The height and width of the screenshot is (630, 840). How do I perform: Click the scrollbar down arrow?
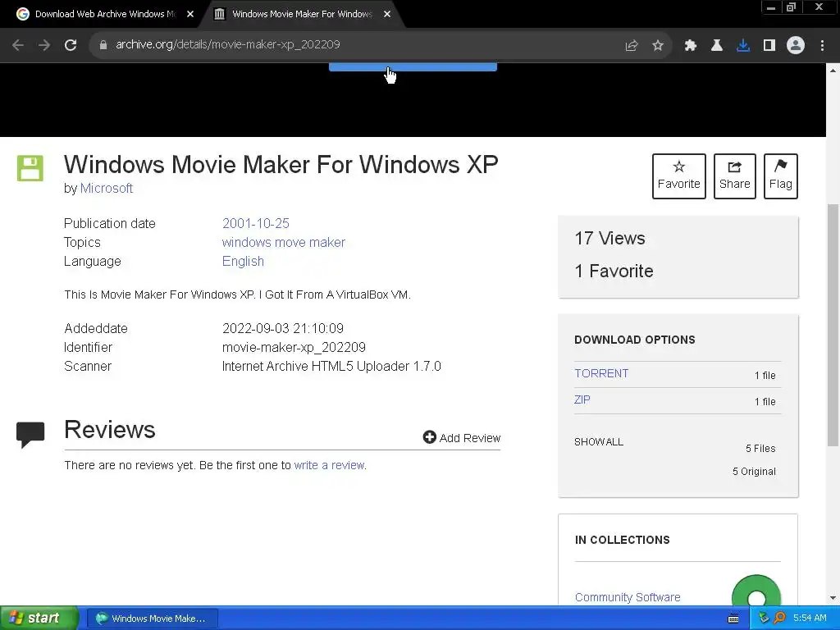tap(833, 598)
